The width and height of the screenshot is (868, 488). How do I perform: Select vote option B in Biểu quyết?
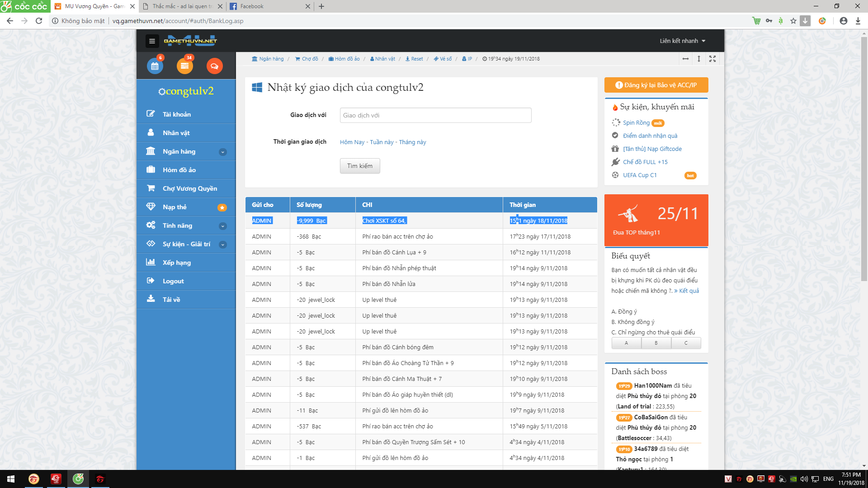point(656,343)
